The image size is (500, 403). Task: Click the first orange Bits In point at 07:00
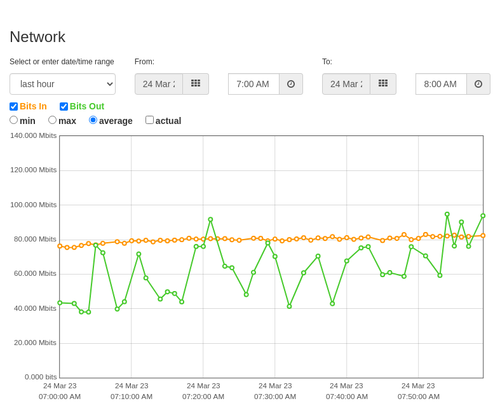tap(60, 246)
